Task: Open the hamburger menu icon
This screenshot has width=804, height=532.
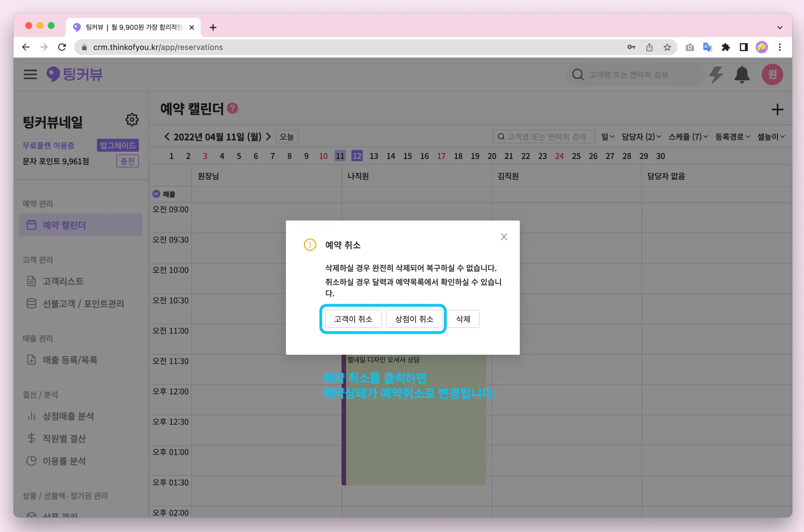Action: point(30,74)
